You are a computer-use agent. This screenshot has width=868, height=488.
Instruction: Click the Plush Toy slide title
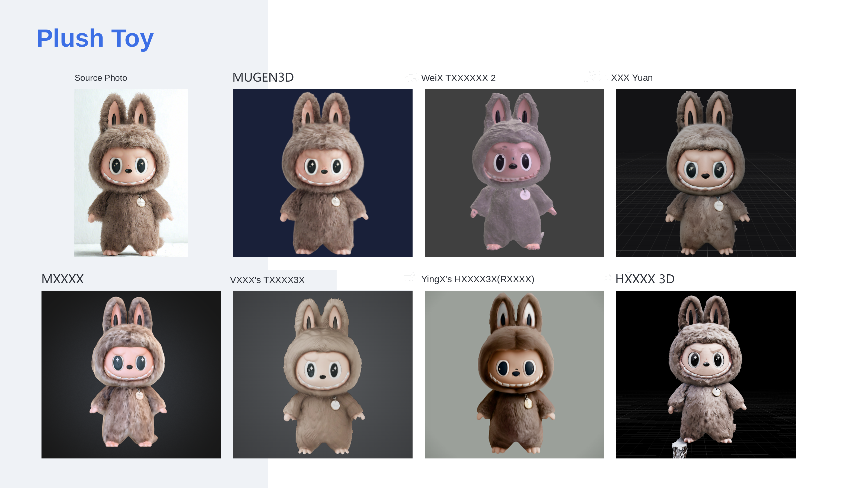[x=95, y=38]
